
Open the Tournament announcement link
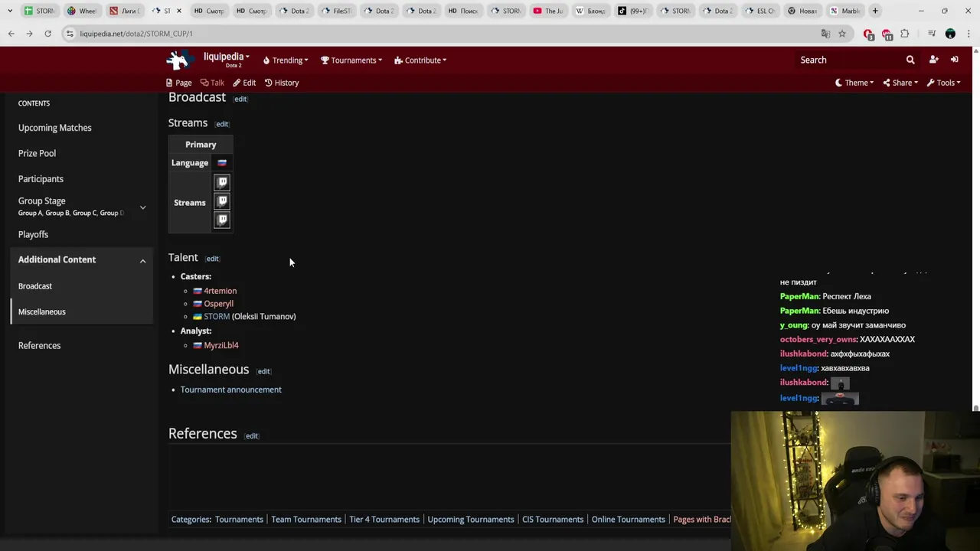(x=231, y=390)
